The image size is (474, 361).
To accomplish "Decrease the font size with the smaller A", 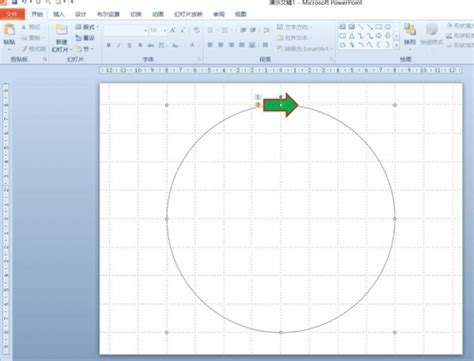I will (183, 30).
